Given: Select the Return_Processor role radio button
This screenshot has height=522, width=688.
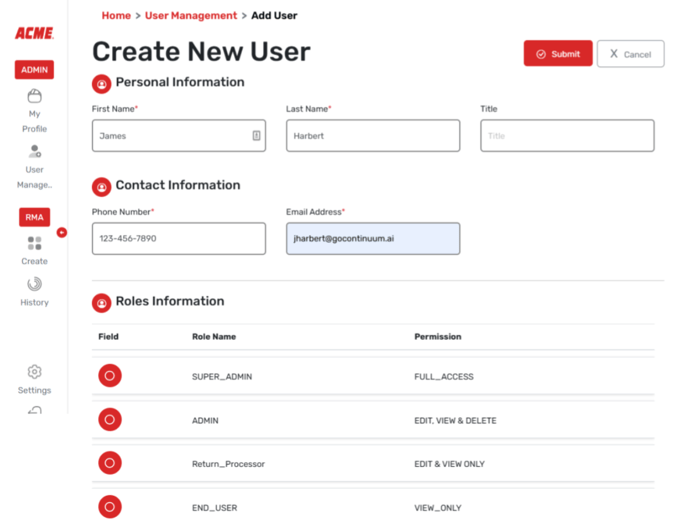Looking at the screenshot, I should [x=110, y=463].
